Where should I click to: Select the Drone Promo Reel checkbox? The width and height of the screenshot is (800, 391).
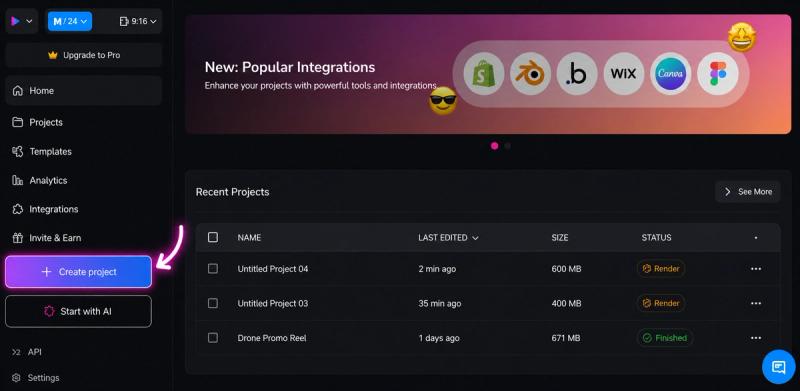pos(213,338)
